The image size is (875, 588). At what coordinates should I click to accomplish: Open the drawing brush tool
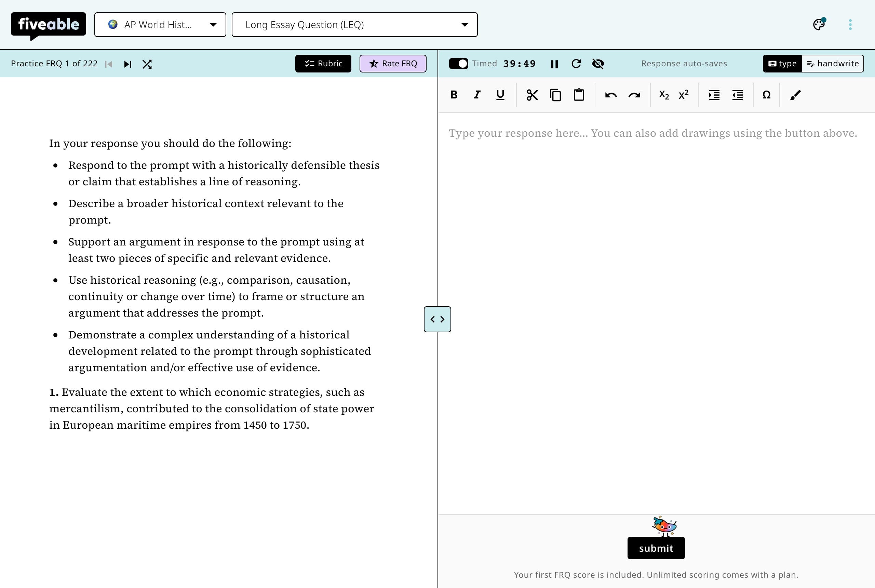795,95
